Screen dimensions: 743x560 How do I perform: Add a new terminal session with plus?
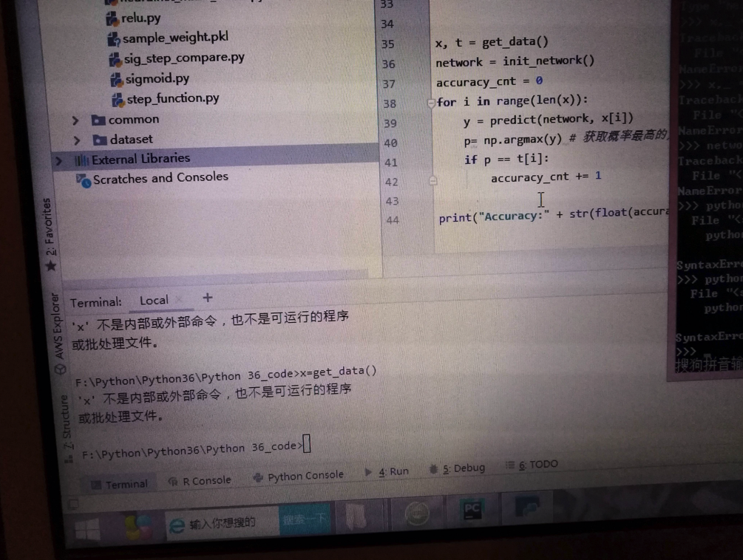pyautogui.click(x=208, y=298)
